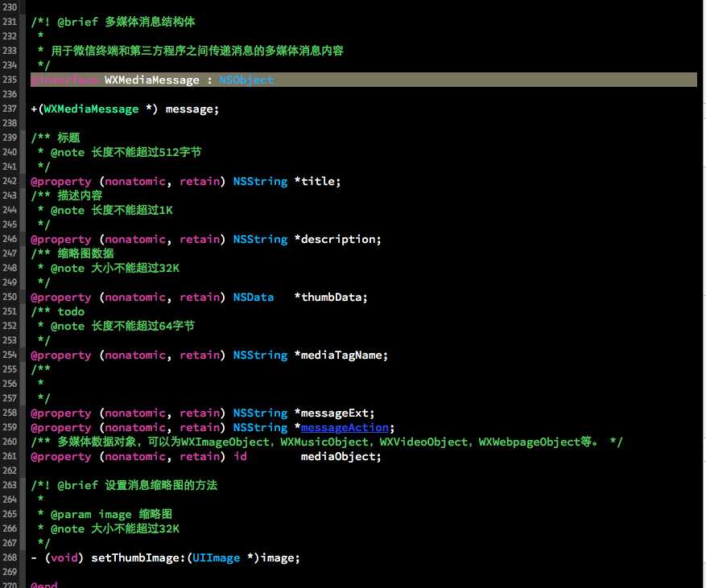Click 缩略图数据 comment on line 247
This screenshot has height=588, width=706.
point(85,253)
